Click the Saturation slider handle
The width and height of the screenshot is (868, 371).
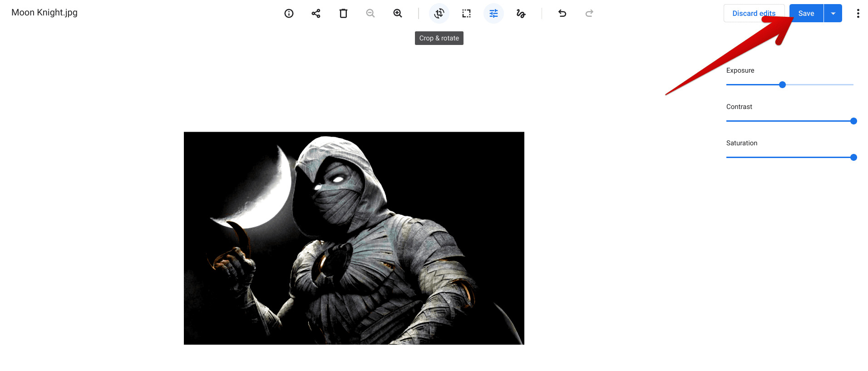click(x=853, y=157)
